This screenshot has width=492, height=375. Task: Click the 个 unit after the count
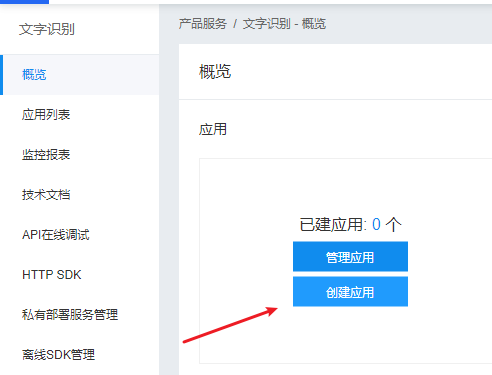click(394, 225)
